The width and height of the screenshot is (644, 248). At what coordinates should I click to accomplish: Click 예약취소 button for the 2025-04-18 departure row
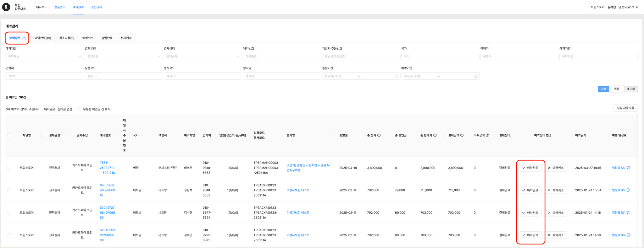(556, 168)
